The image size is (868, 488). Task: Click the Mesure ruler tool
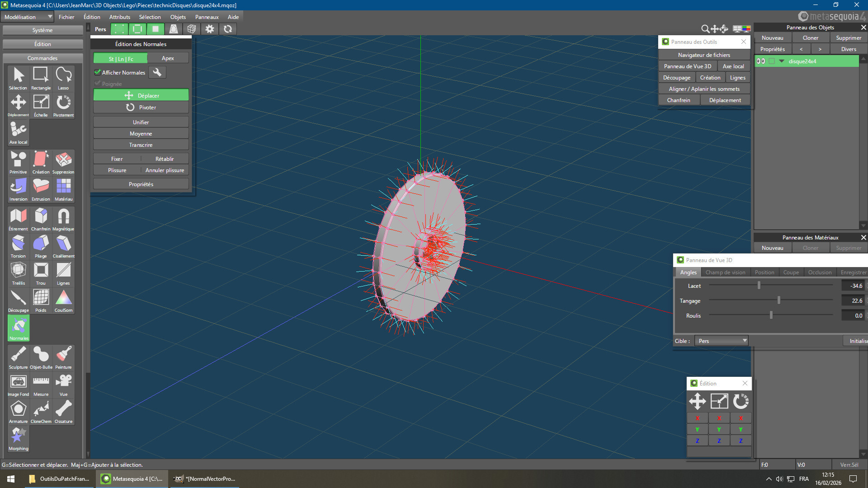(x=41, y=384)
